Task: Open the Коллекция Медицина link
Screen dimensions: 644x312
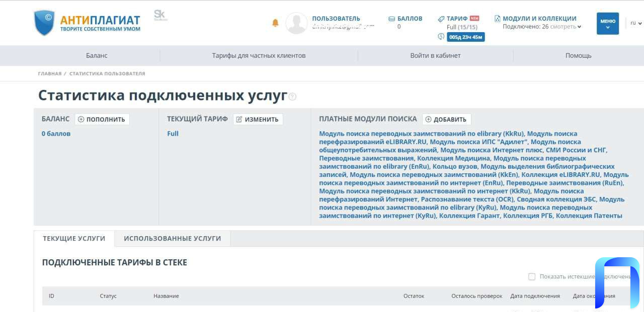Action: (453, 158)
